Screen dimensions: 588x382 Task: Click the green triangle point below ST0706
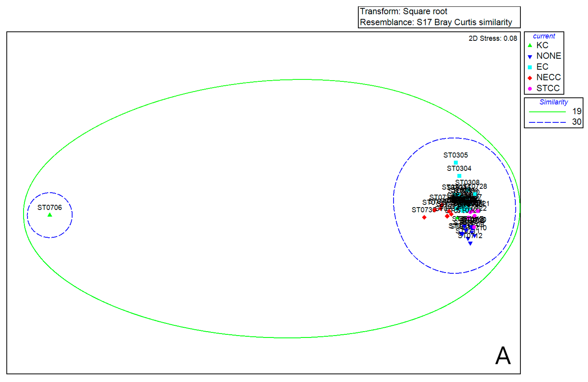pos(50,215)
